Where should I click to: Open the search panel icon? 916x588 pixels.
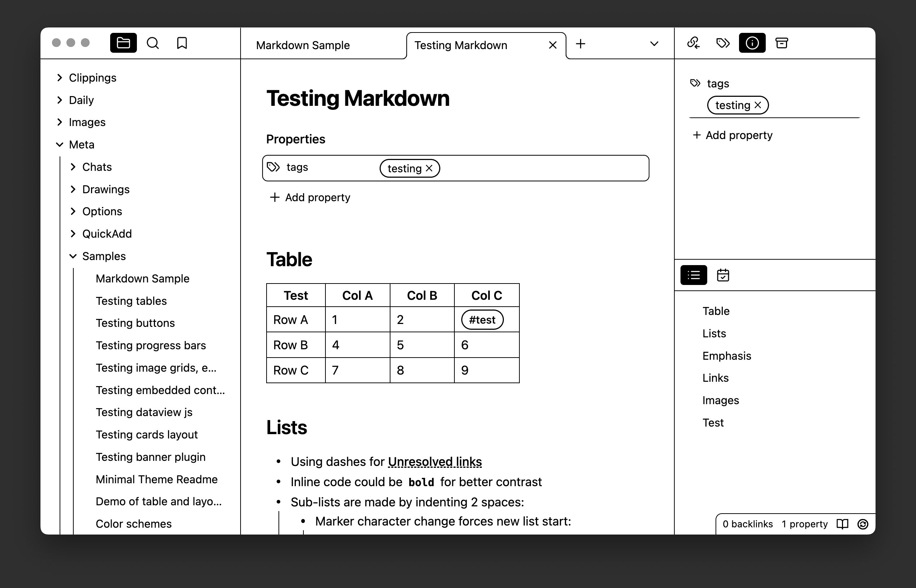(153, 43)
